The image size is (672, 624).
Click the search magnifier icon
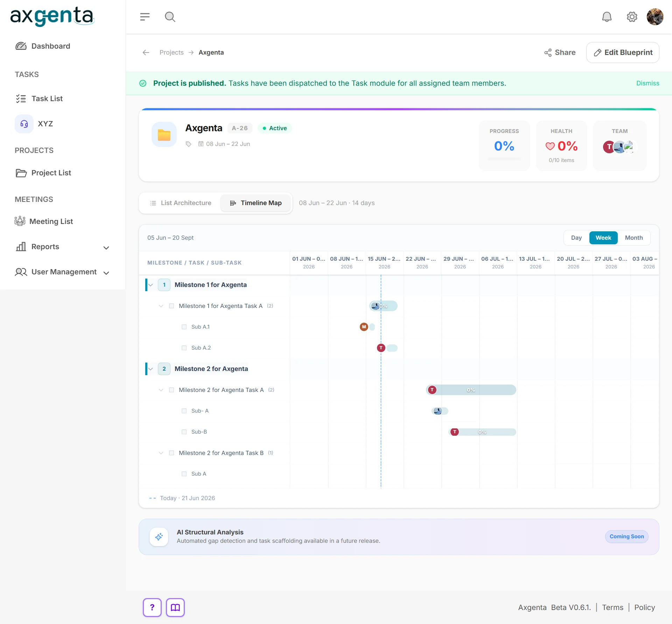[x=170, y=16]
